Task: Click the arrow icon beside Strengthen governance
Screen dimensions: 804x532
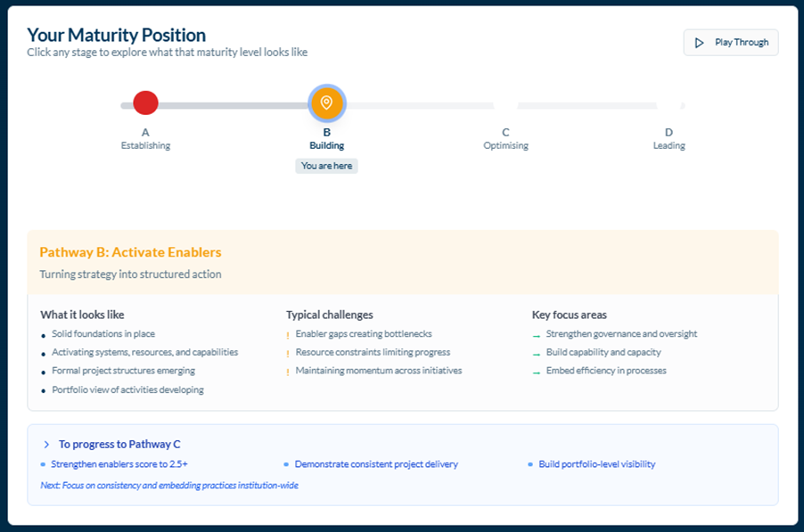Action: pos(537,335)
